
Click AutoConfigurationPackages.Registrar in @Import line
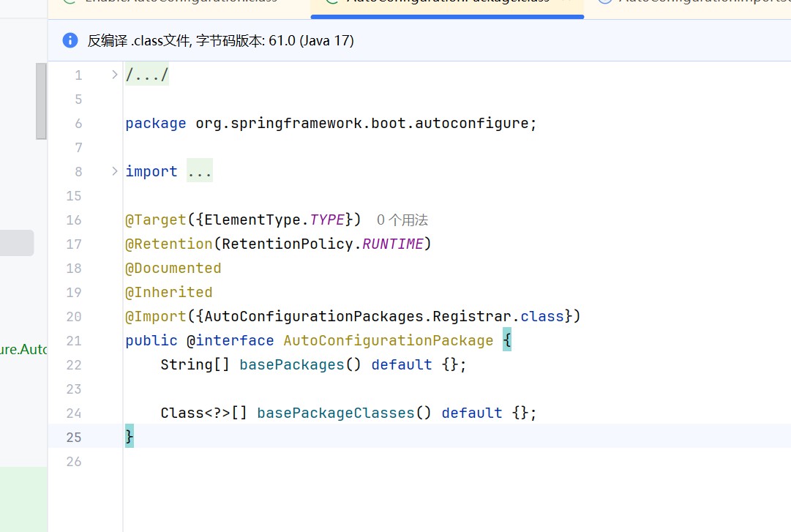358,317
